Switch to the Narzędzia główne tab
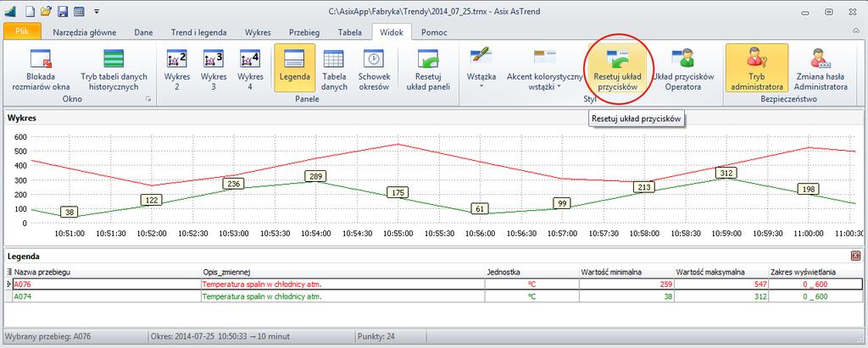This screenshot has height=348, width=868. (85, 32)
